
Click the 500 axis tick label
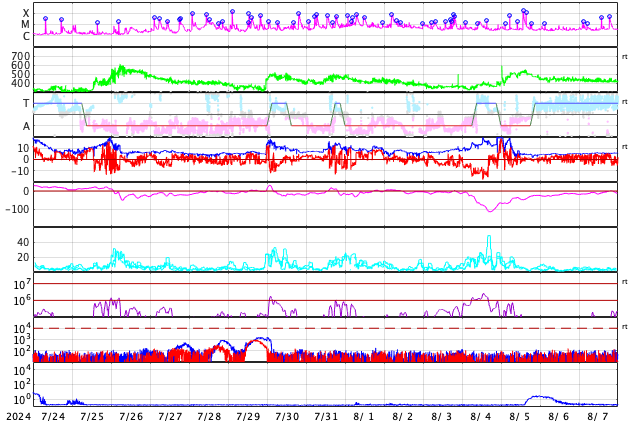(x=21, y=74)
